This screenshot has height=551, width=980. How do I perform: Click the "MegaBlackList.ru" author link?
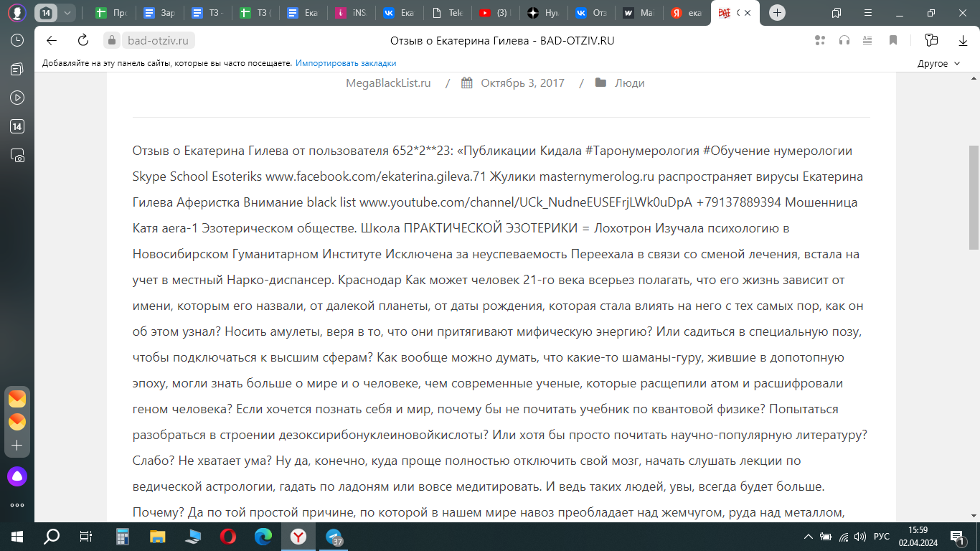[388, 83]
